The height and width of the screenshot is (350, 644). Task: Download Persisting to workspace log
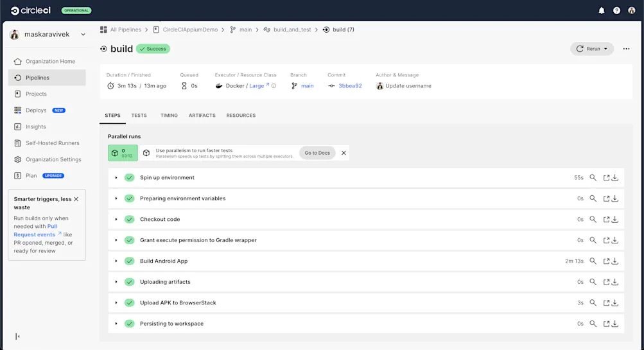(x=615, y=324)
